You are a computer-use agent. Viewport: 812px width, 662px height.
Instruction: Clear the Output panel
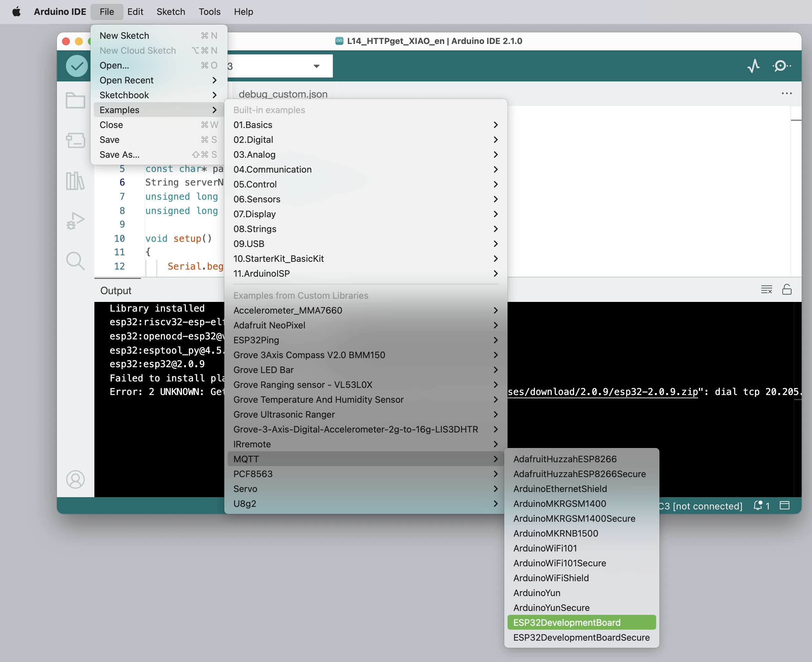pyautogui.click(x=766, y=289)
